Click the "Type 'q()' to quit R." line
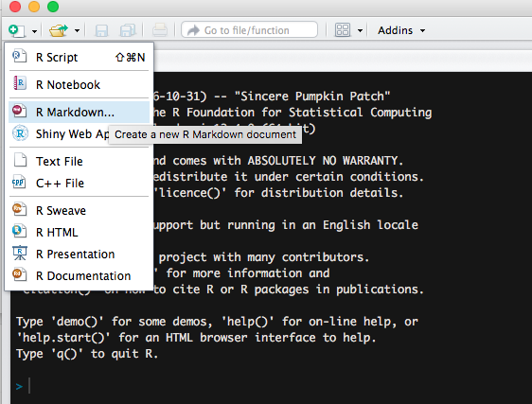 coord(87,354)
